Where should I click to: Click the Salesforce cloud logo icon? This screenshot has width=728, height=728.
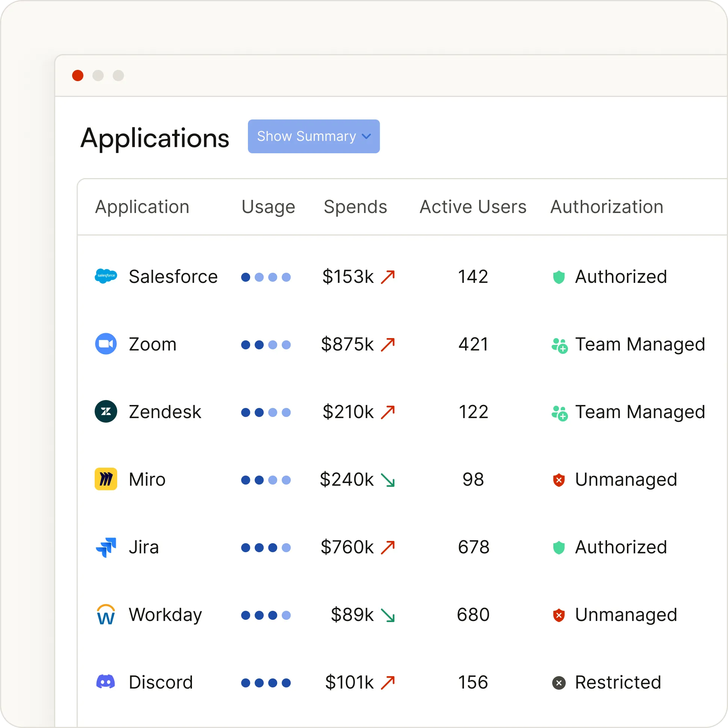(x=106, y=276)
